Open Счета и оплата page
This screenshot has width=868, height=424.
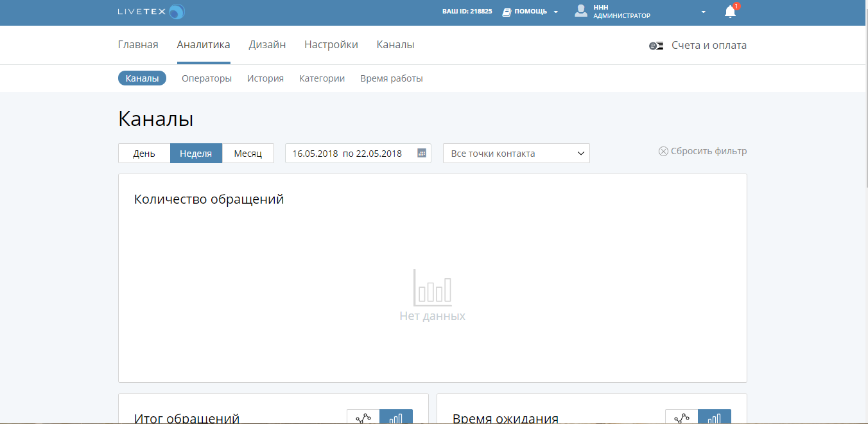(708, 45)
